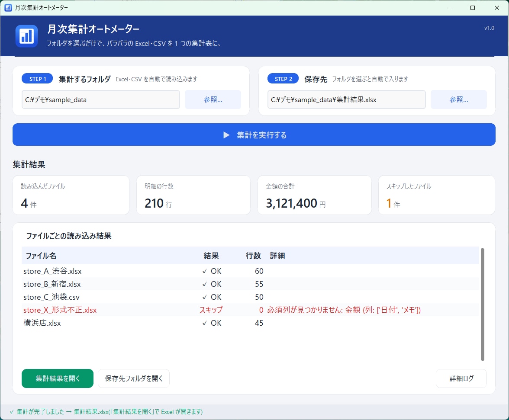This screenshot has height=420, width=509.
Task: Click the 行数 column header
Action: click(253, 256)
